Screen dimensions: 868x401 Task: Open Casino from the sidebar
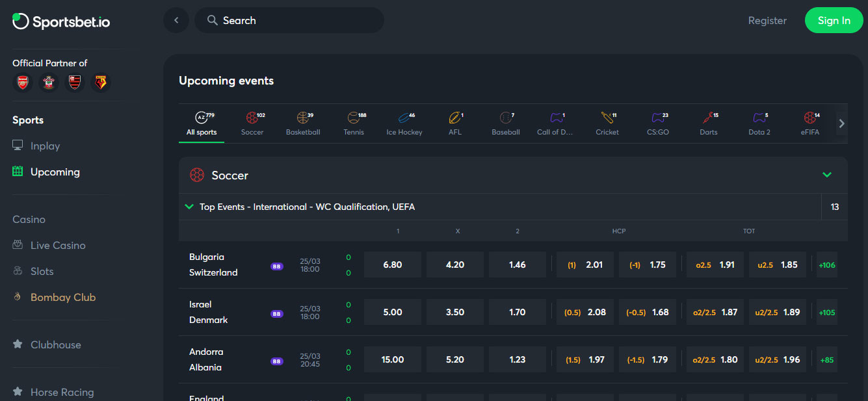[29, 219]
